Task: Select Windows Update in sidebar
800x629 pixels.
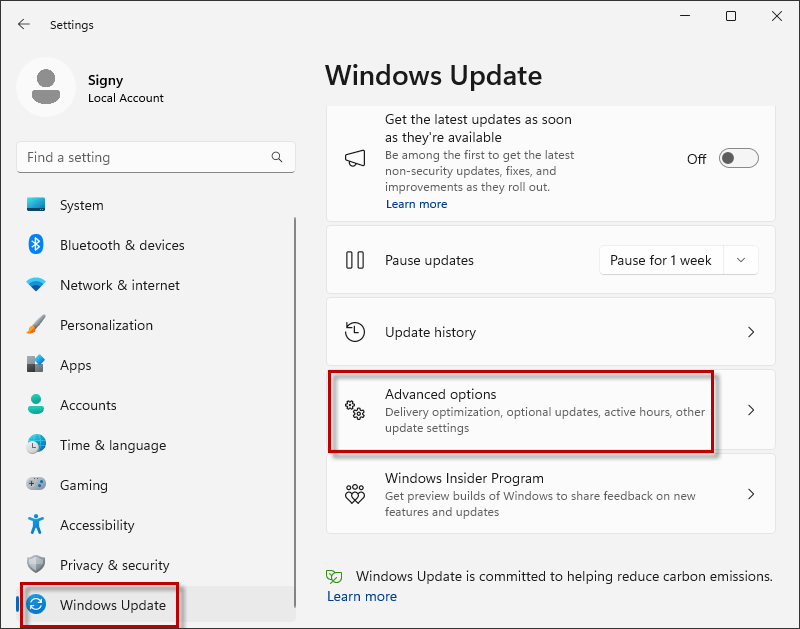Action: pyautogui.click(x=156, y=605)
